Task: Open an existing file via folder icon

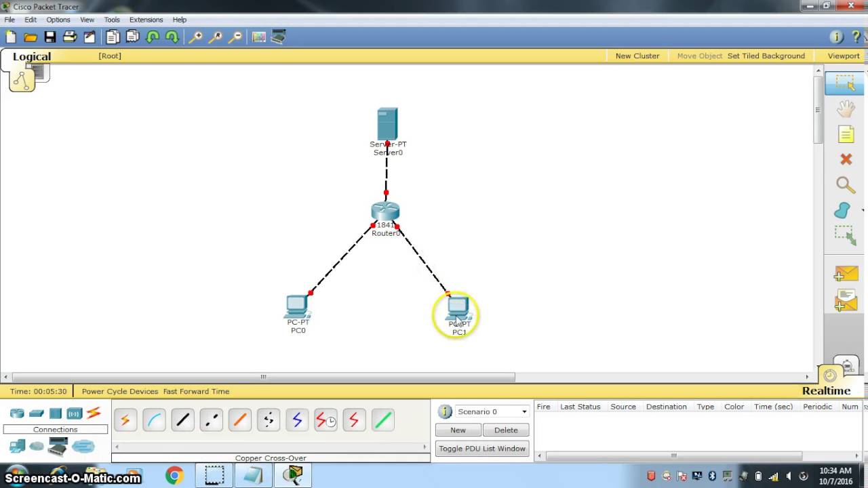Action: coord(31,37)
